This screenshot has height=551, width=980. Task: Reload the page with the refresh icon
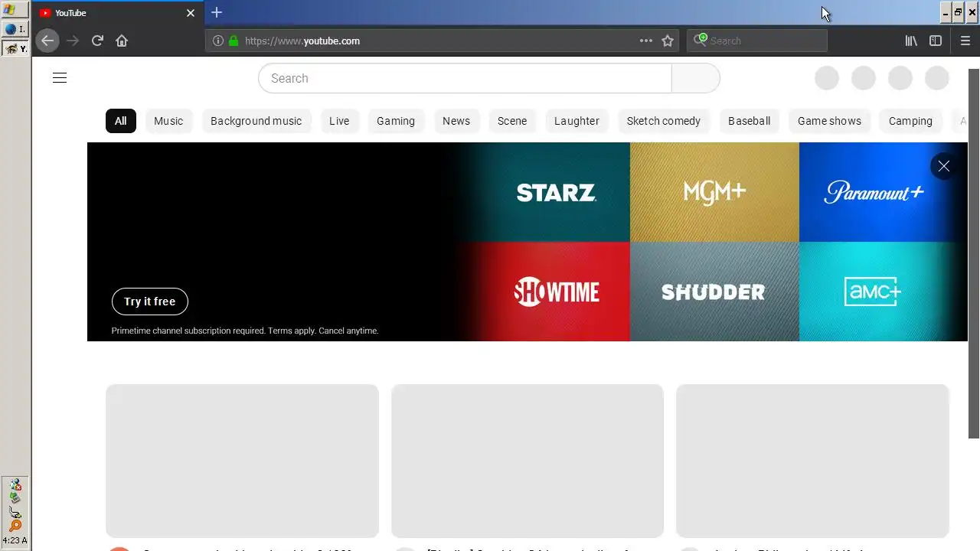[x=97, y=41]
